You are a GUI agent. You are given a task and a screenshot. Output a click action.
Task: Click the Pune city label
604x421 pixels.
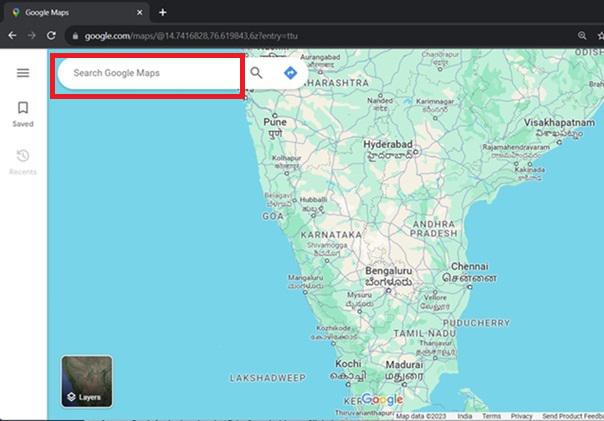275,122
